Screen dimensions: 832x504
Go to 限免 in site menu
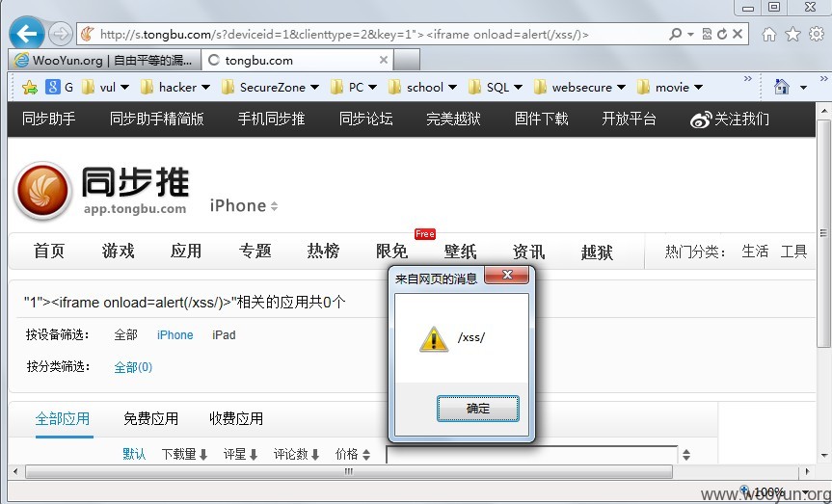pos(391,251)
